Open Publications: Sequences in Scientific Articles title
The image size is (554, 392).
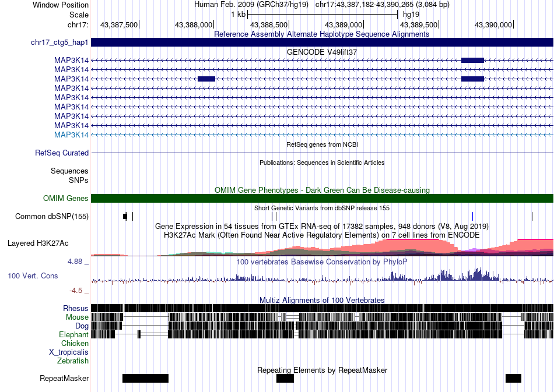pos(322,163)
